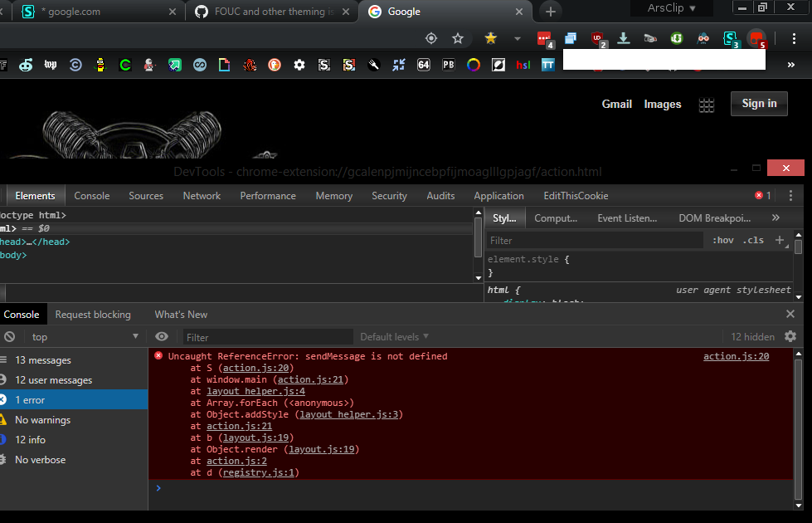812x523 pixels.
Task: Open the What's New drawer tab
Action: pos(181,314)
